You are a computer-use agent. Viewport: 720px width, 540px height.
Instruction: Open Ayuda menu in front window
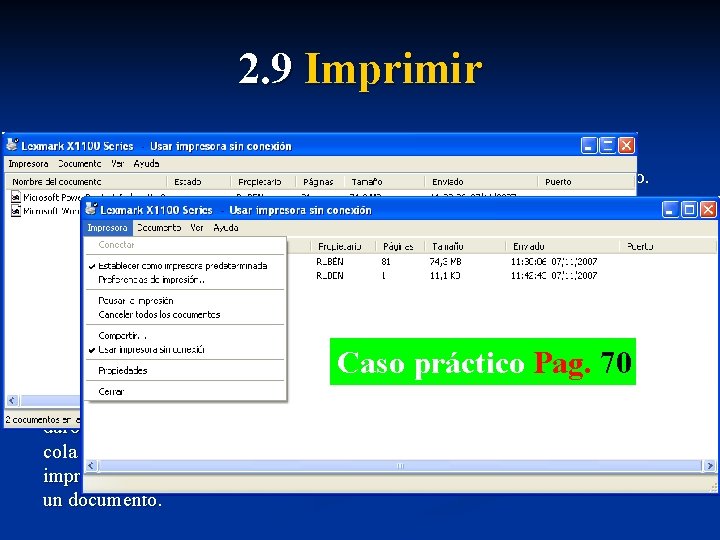225,228
